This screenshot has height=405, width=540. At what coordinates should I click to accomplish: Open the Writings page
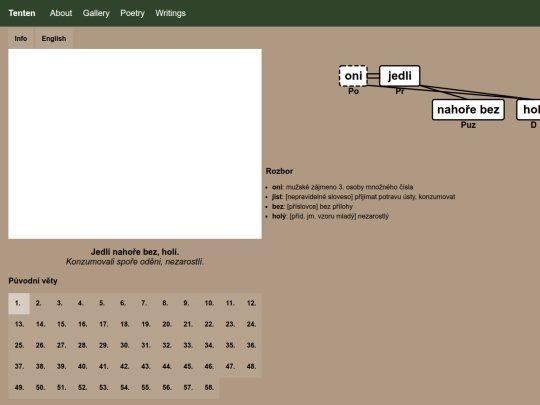pos(170,13)
